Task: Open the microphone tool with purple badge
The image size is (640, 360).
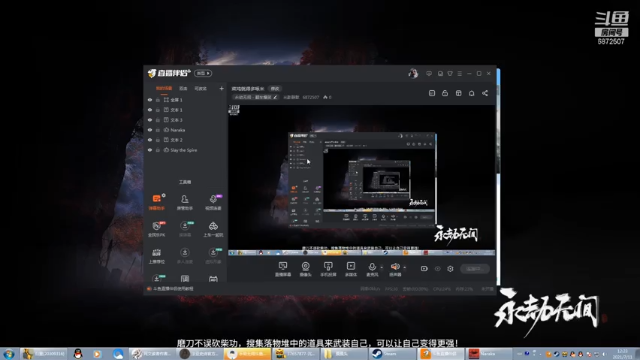Action: coord(213,202)
